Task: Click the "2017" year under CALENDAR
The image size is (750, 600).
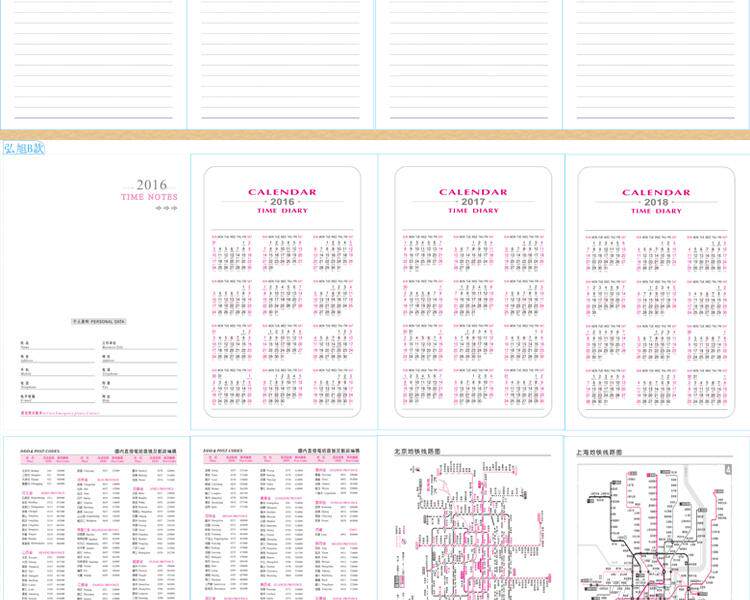Action: (x=473, y=201)
